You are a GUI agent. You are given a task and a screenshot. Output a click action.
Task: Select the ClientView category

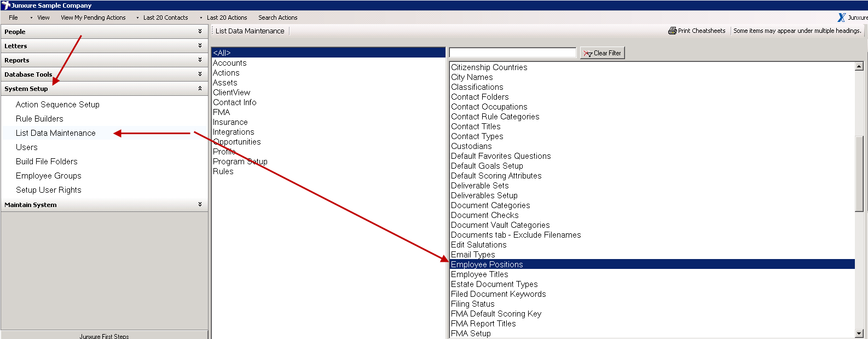tap(232, 93)
